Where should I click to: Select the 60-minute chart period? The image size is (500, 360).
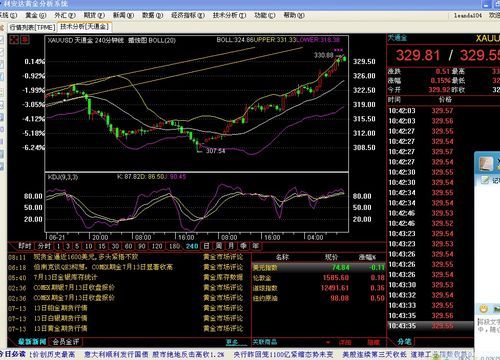coord(129,246)
